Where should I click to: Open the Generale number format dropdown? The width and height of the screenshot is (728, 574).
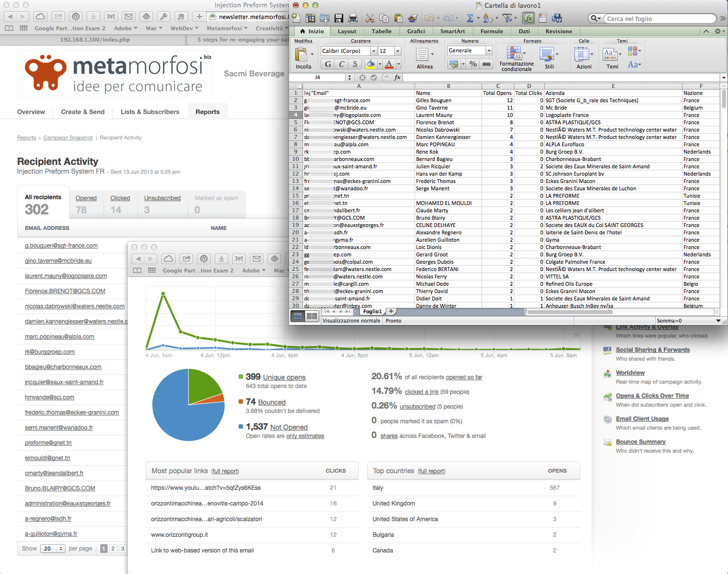(x=488, y=50)
